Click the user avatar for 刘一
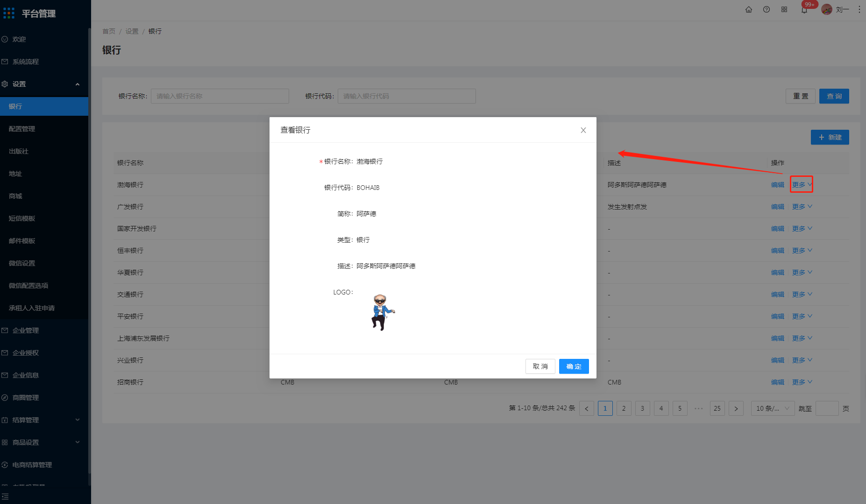Screen dimensions: 866x504 (827, 9)
